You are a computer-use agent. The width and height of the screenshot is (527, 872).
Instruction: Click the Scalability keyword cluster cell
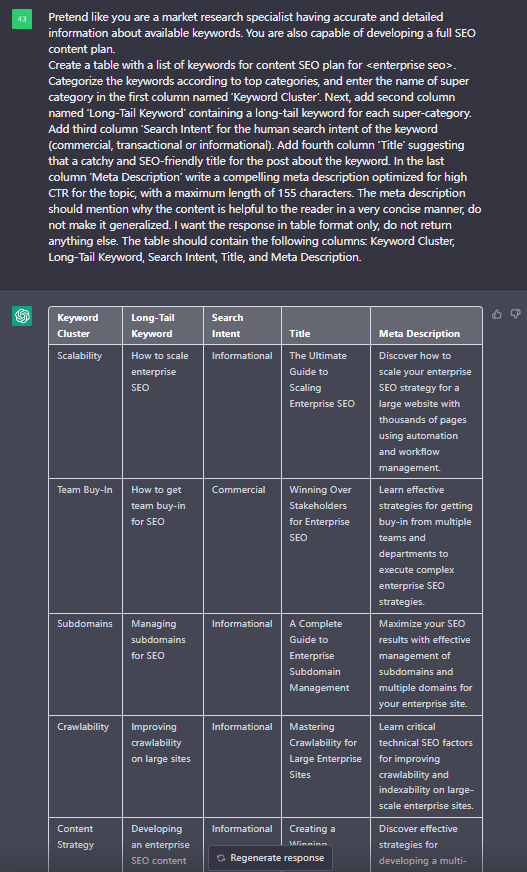tap(86, 412)
